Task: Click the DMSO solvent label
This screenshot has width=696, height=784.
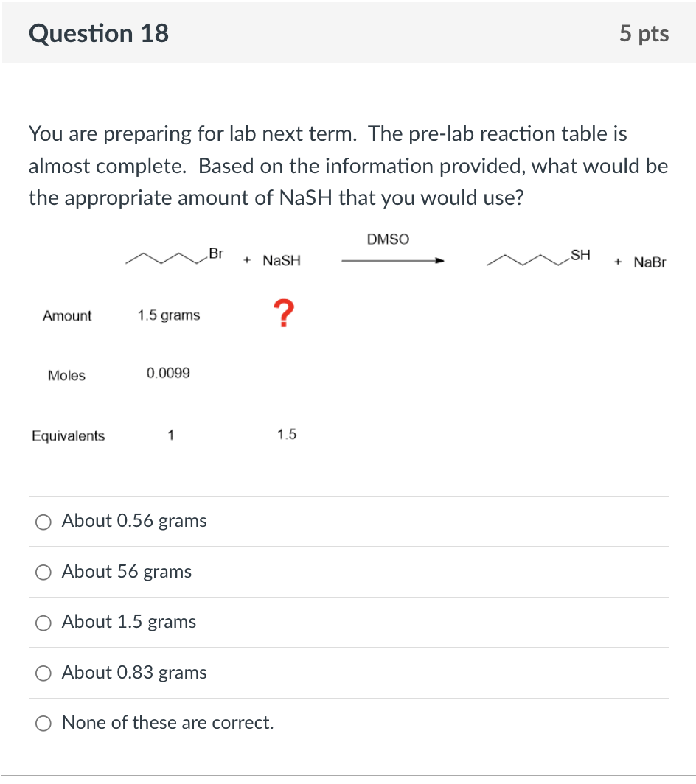Action: click(388, 239)
